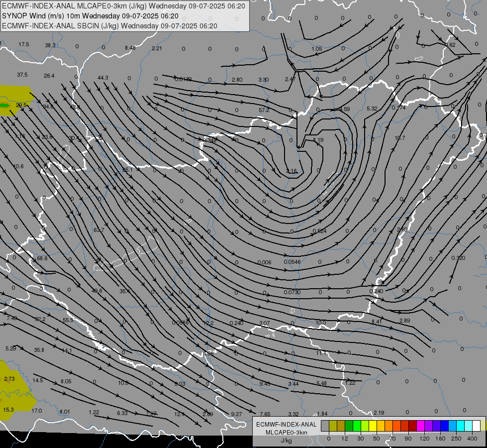Image resolution: width=487 pixels, height=448 pixels.
Task: Click the map value 2.69
Action: (402, 230)
